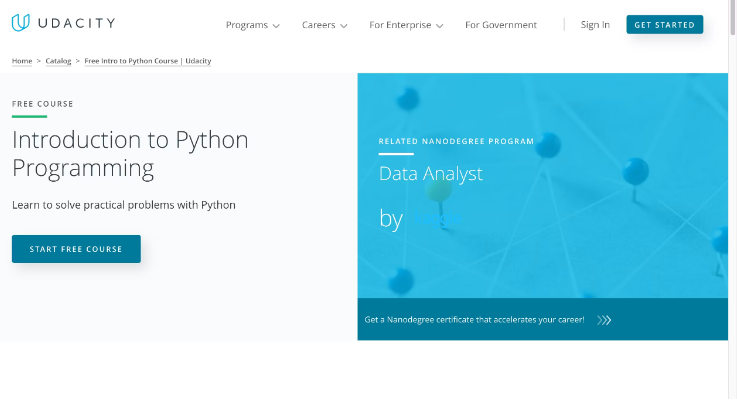Click the FREE COURSE label
The image size is (737, 415).
tap(43, 104)
